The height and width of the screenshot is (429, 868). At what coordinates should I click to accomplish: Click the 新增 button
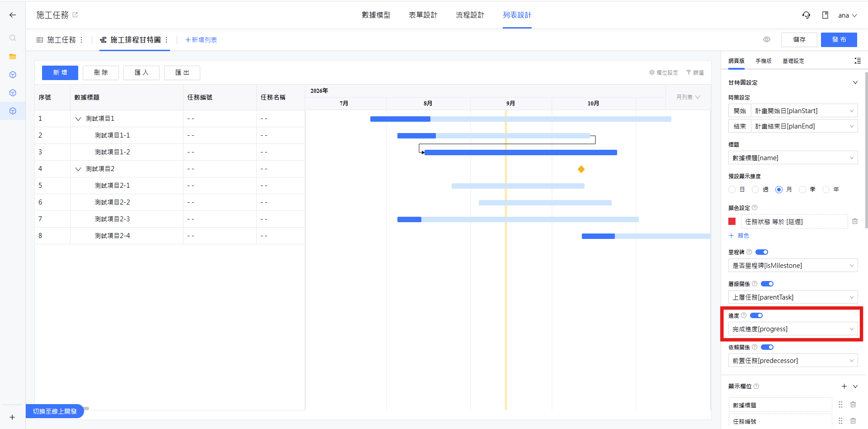(60, 72)
